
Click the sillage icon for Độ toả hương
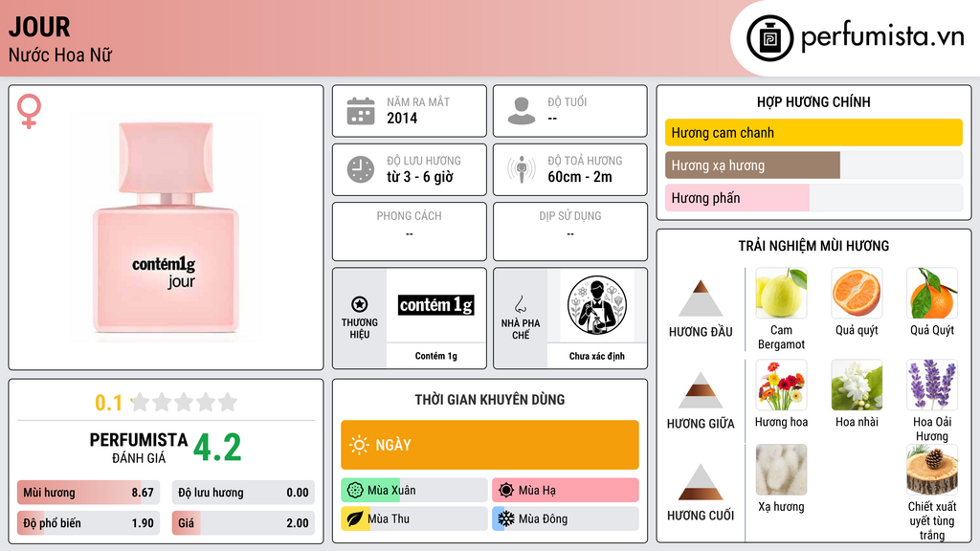(522, 169)
